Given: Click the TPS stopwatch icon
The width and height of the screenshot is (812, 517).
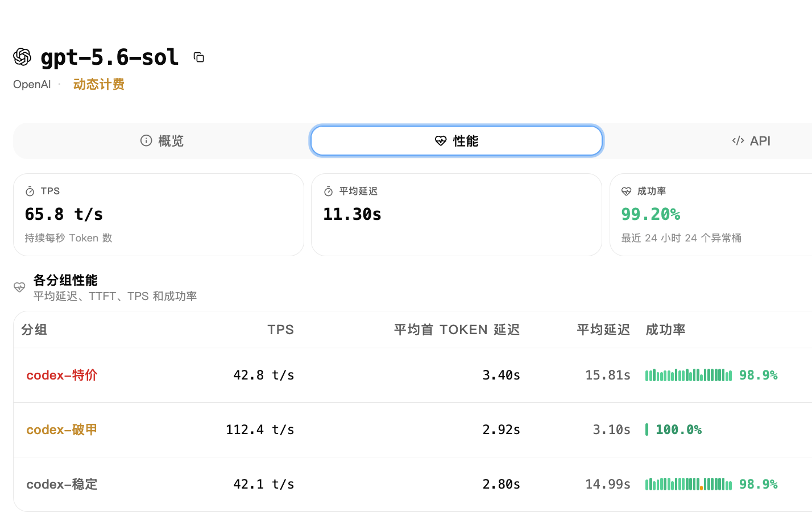Looking at the screenshot, I should click(x=30, y=192).
